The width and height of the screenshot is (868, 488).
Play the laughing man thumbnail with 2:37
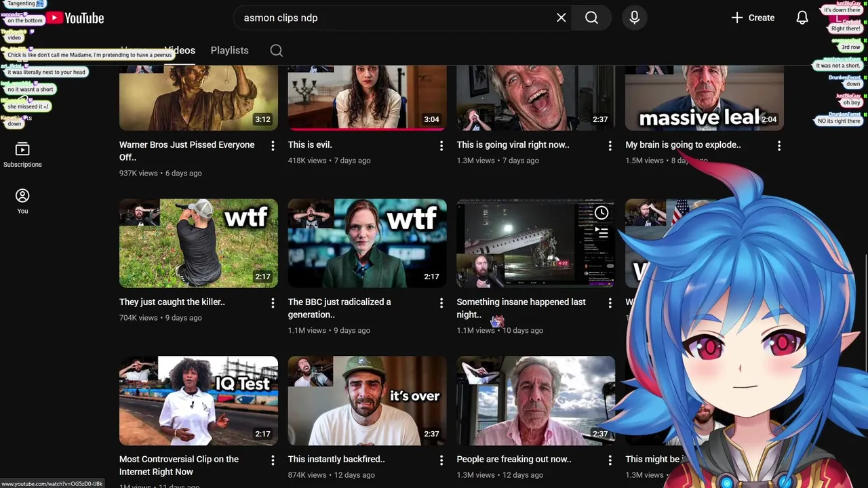point(536,98)
